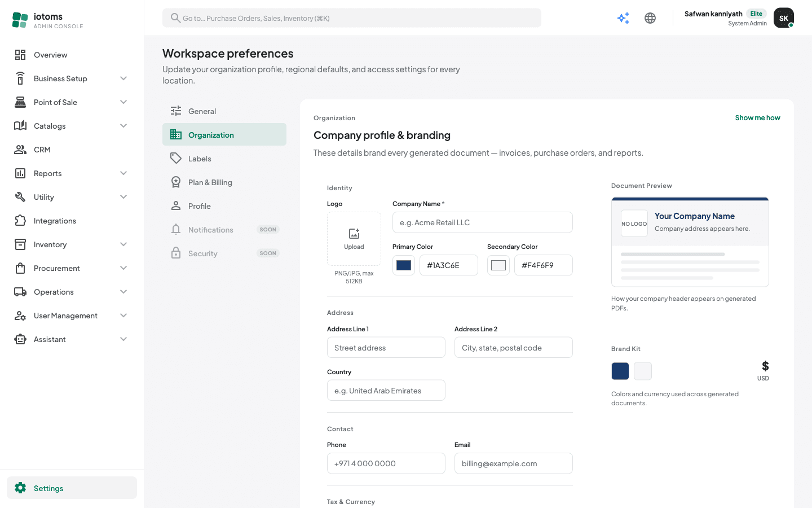
Task: Expand the Reports section
Action: (x=72, y=173)
